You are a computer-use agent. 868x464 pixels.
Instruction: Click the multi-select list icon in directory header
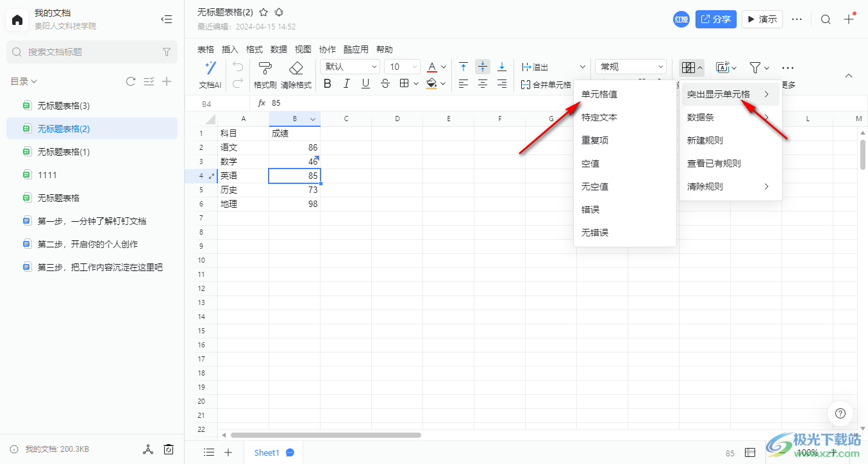[x=149, y=81]
